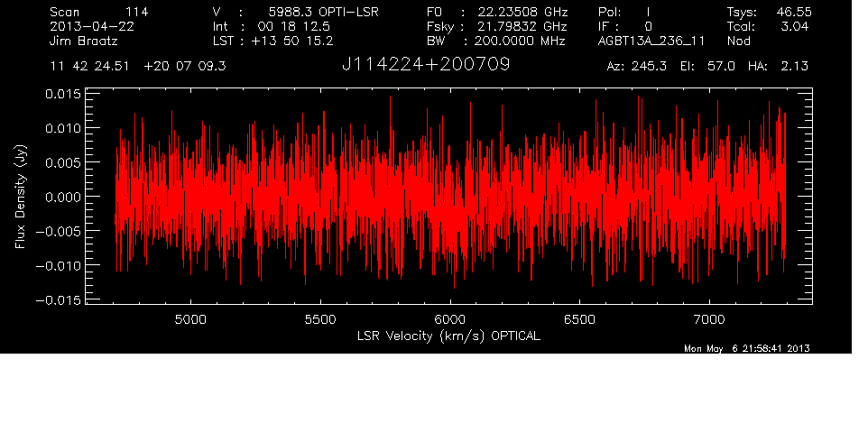The height and width of the screenshot is (442, 868).
Task: Click the Nod procedure label
Action: coord(738,41)
